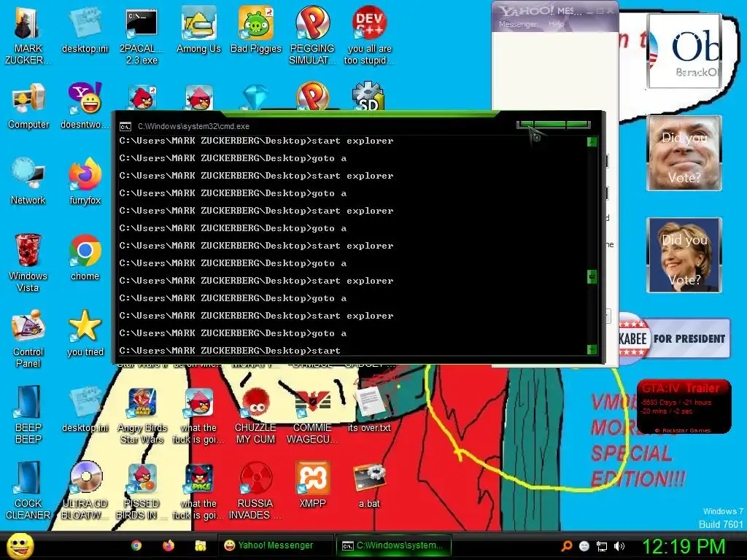Click the 'FOR PRESIDENT' banner gadget
This screenshot has height=560, width=747.
pyautogui.click(x=675, y=338)
